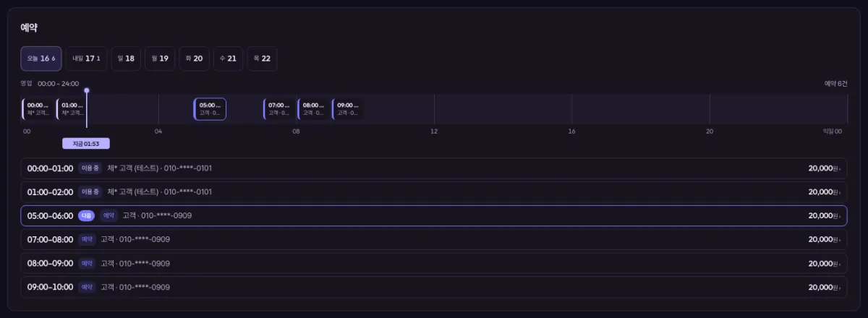This screenshot has height=318, width=868.
Task: Click 고객 · 010-****-0909 in the 05:00–06:00 row
Action: pyautogui.click(x=157, y=215)
